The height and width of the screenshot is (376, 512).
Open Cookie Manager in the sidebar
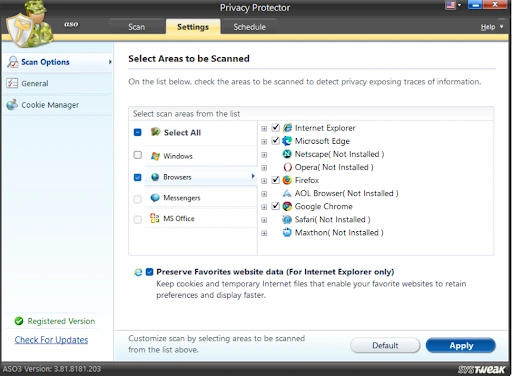pyautogui.click(x=58, y=105)
